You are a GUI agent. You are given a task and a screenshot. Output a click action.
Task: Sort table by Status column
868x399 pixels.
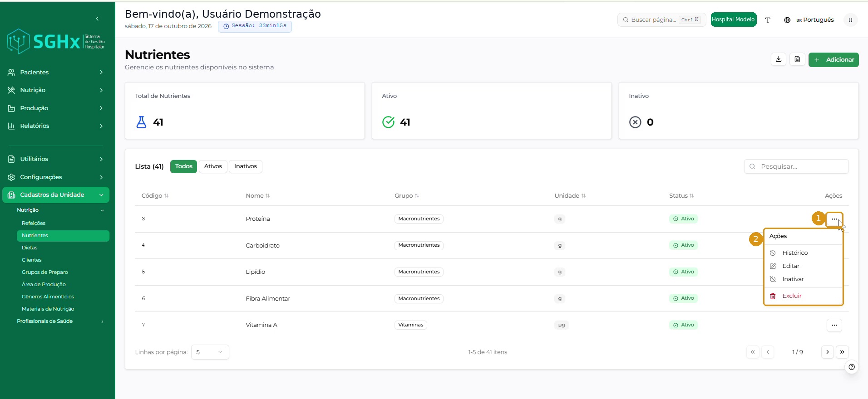click(681, 196)
